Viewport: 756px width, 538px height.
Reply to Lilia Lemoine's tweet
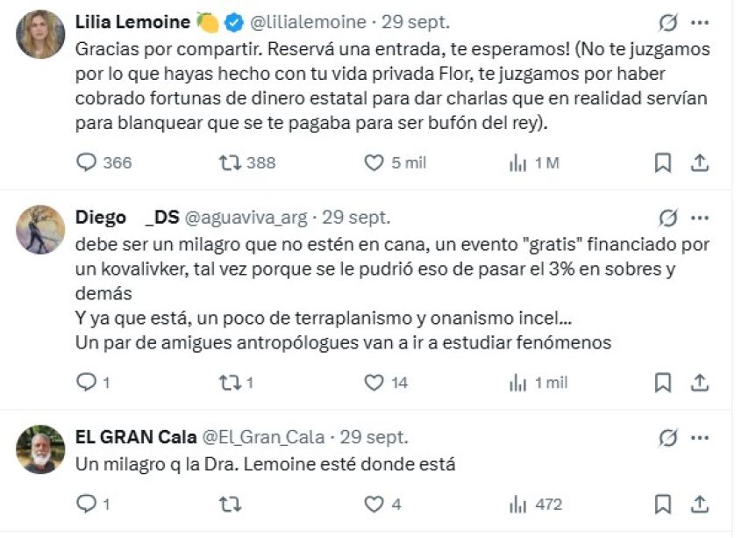87,162
